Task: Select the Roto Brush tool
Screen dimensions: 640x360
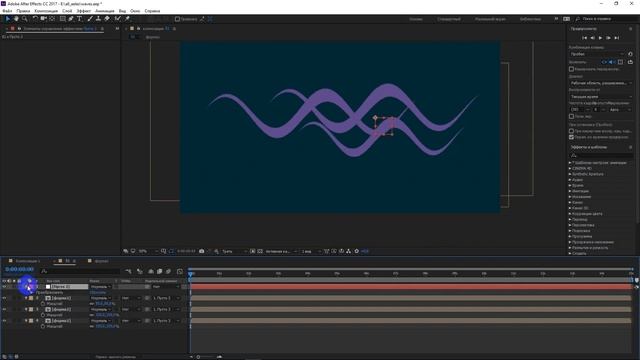Action: pos(118,19)
